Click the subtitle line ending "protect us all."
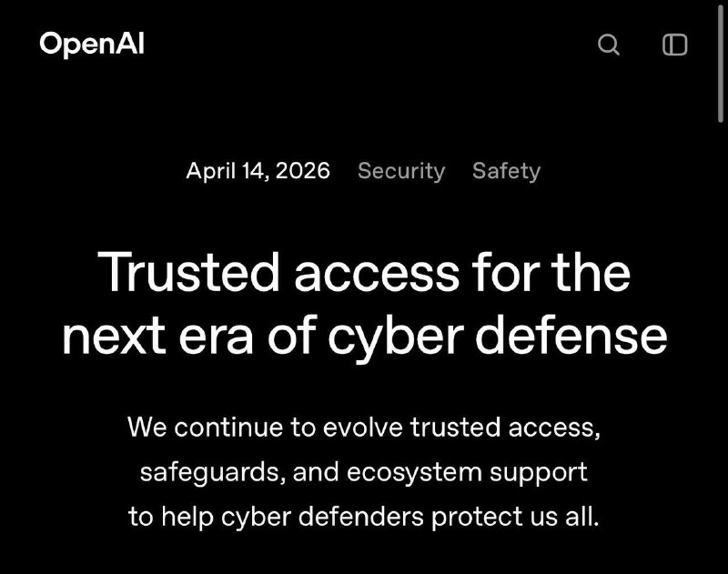Screen dimensions: 728x574 [x=364, y=517]
